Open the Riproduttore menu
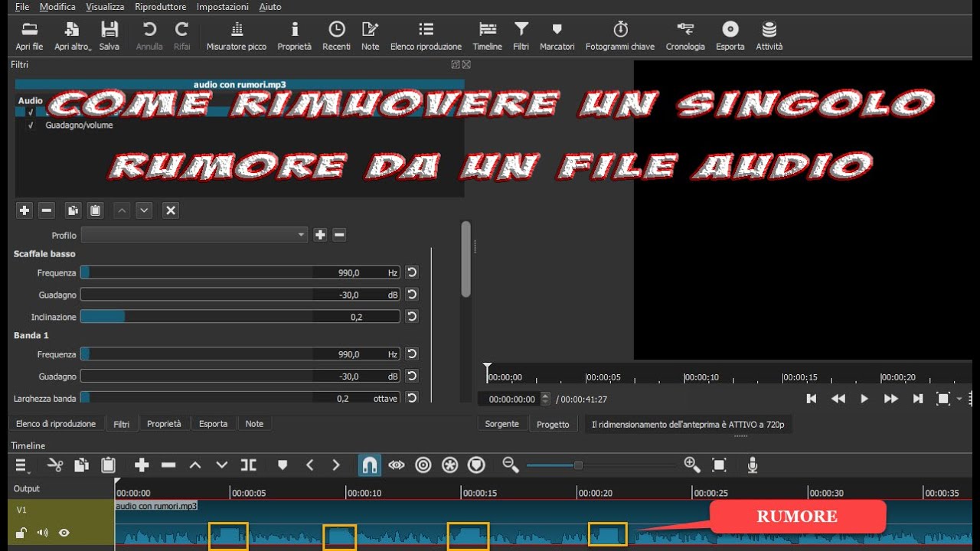Image resolution: width=980 pixels, height=551 pixels. [x=160, y=7]
